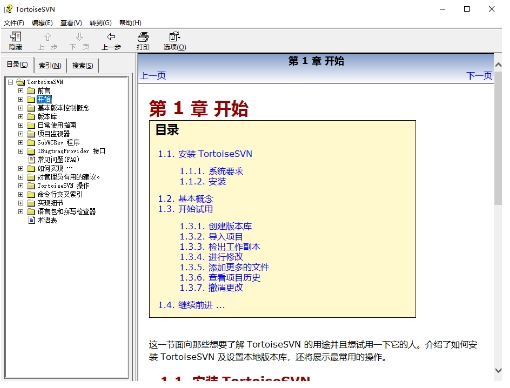Open link 1.3.6. 查看项目历史
Viewport: 510px width, 388px height.
220,277
